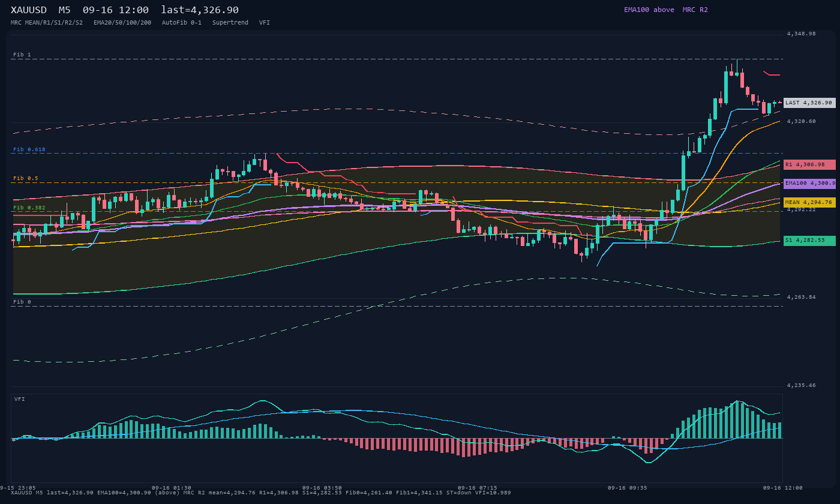The width and height of the screenshot is (840, 504).
Task: Click the XAUUSD symbol in the chart title
Action: [29, 10]
